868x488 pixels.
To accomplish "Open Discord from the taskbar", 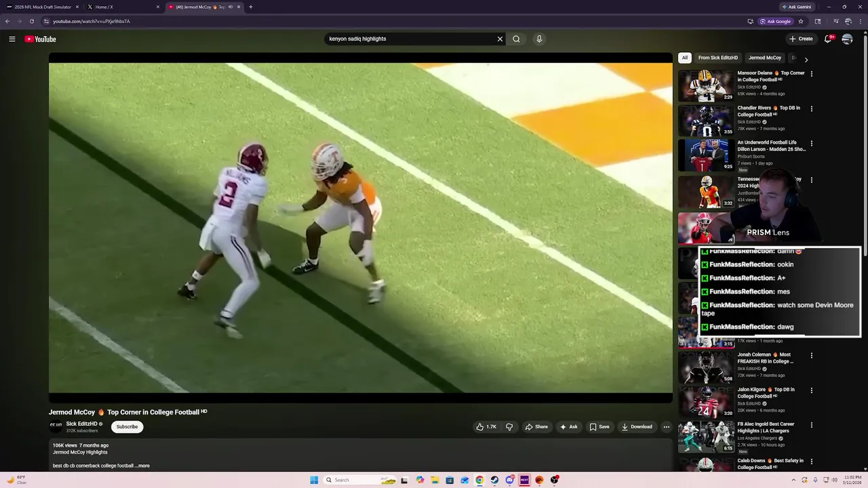I will click(509, 480).
